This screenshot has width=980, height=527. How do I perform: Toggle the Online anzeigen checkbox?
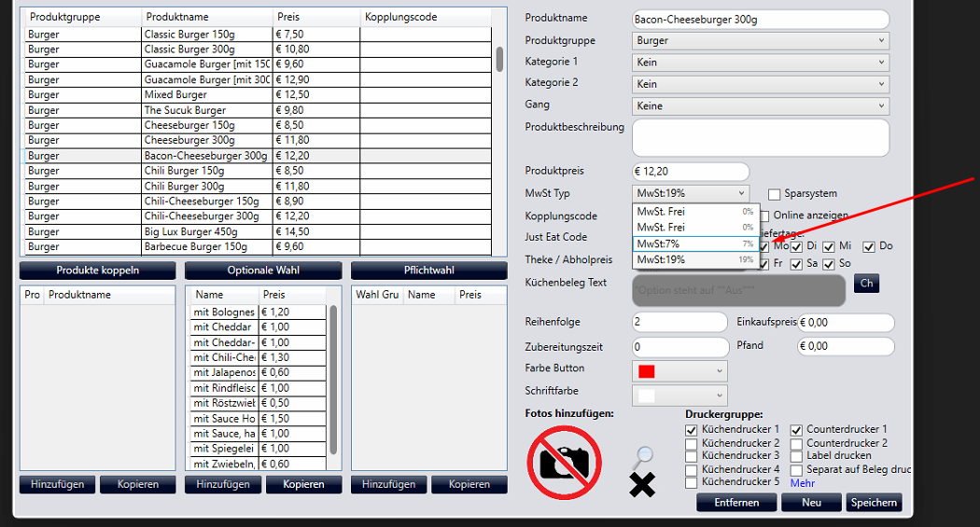[x=763, y=215]
